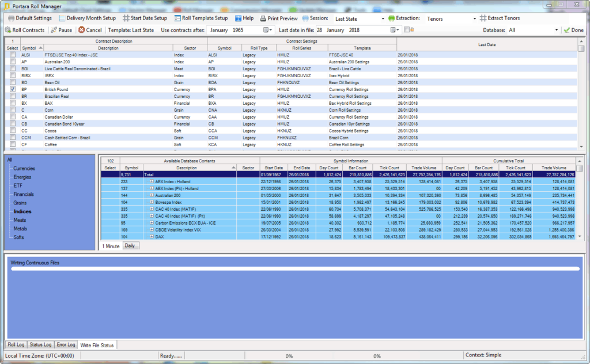Click the database contents vertical scrollbar
The width and height of the screenshot is (590, 364).
click(580, 199)
